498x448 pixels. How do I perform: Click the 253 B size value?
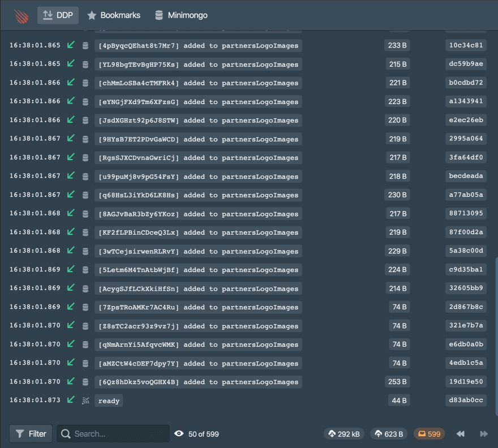coord(397,382)
